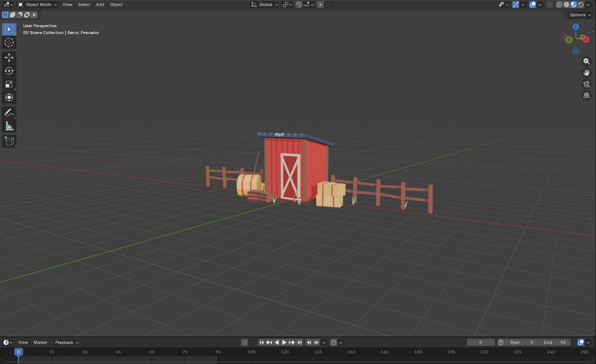Activate the Rotate tool
Image resolution: width=596 pixels, height=364 pixels.
pyautogui.click(x=9, y=71)
